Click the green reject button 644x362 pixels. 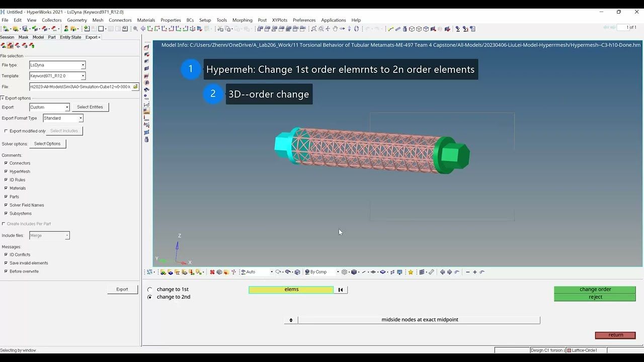click(595, 297)
